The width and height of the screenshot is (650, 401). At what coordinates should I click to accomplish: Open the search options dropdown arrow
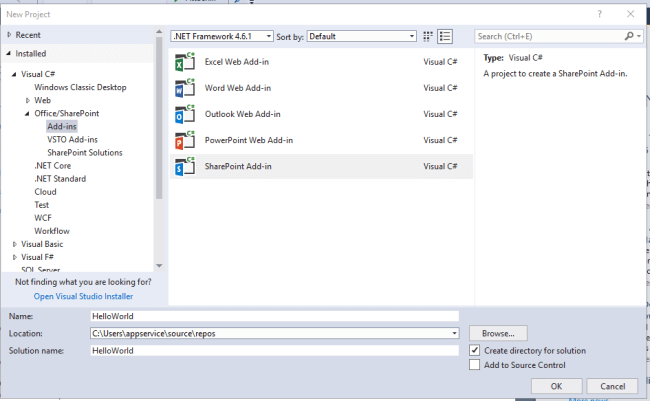tap(639, 36)
